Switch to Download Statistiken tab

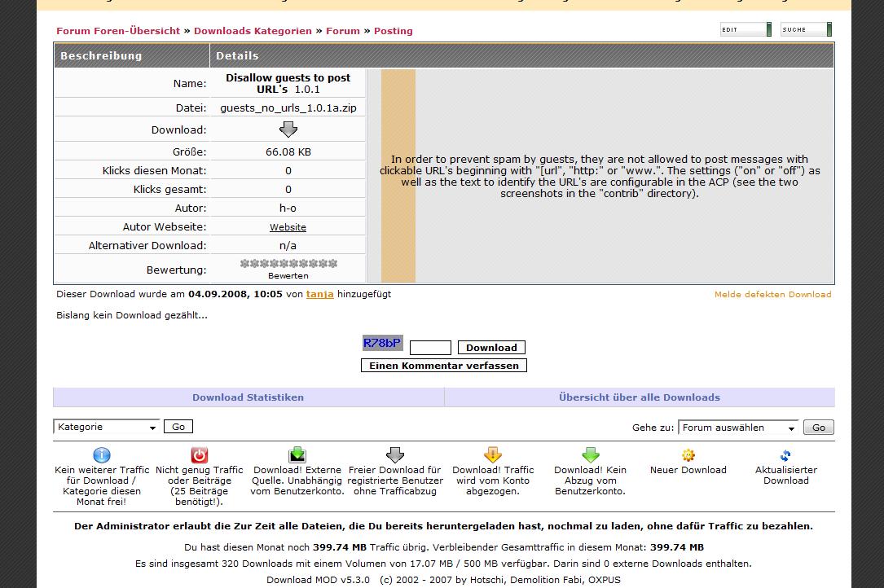tap(248, 397)
